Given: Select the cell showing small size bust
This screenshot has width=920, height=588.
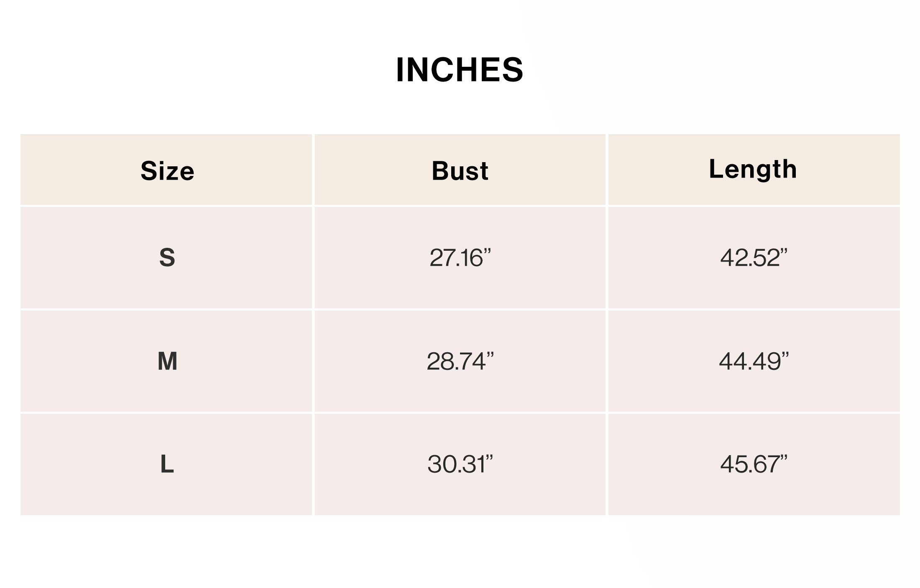Looking at the screenshot, I should tap(460, 257).
